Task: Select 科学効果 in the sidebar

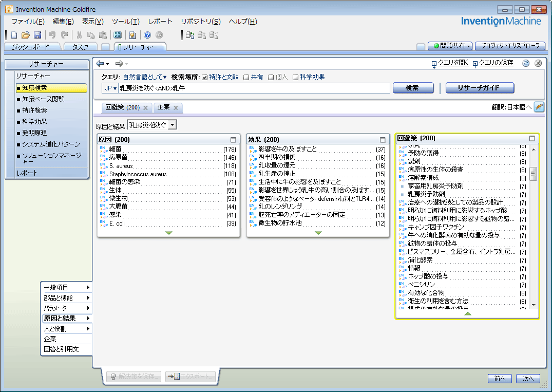Action: point(34,122)
